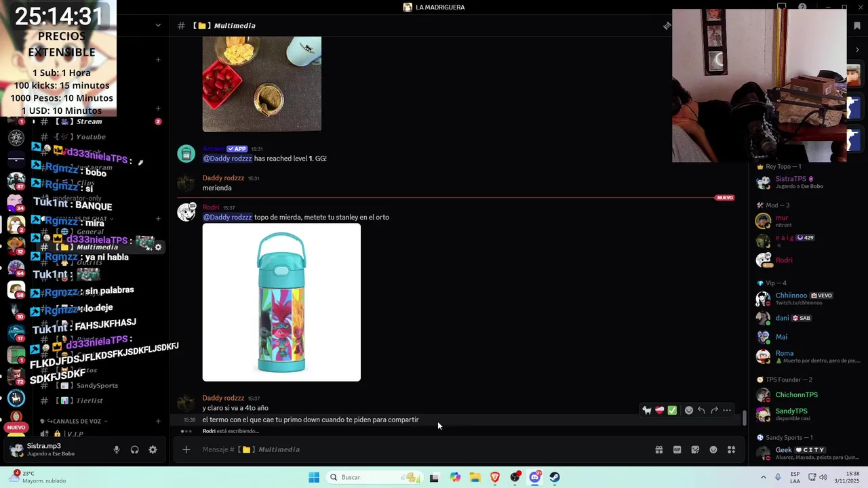868x488 pixels.
Task: Open the trolls thermos image
Action: coord(281,302)
